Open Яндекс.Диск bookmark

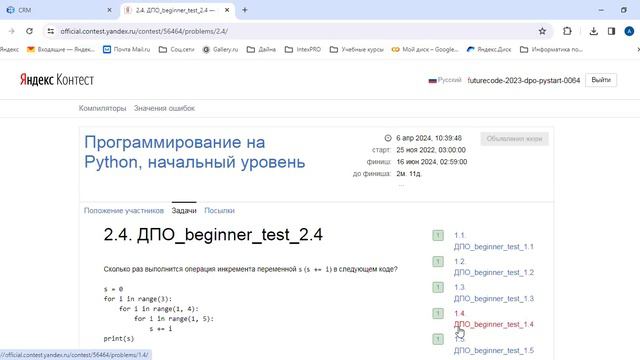(x=489, y=49)
